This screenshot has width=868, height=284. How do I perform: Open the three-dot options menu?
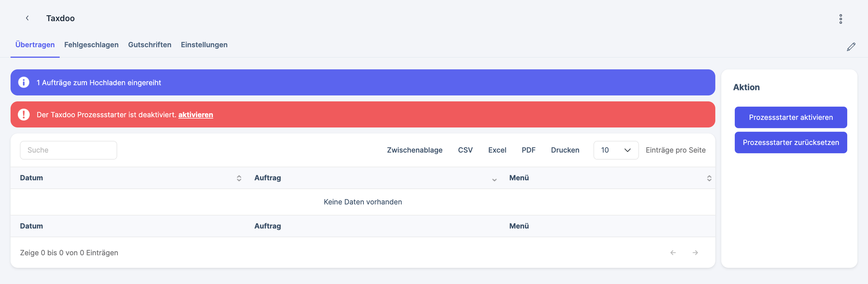pos(841,19)
